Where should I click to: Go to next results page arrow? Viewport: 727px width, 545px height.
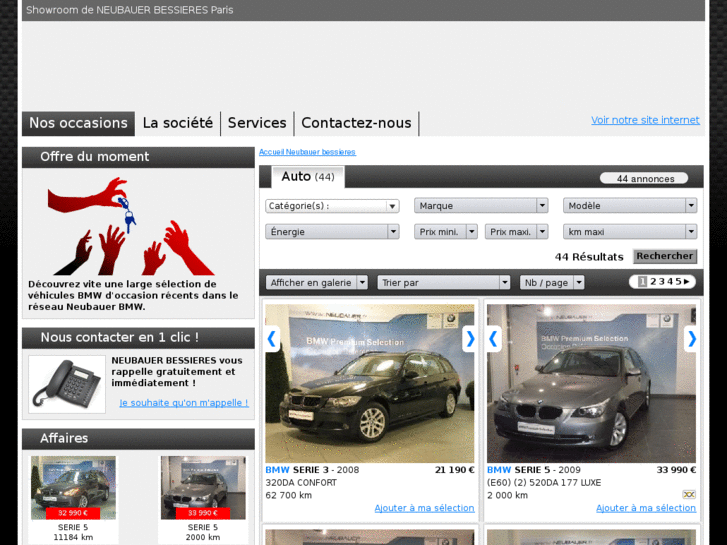(687, 282)
